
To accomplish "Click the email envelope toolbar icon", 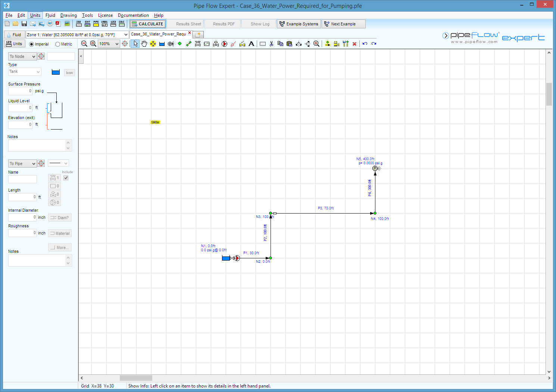I will pos(33,24).
